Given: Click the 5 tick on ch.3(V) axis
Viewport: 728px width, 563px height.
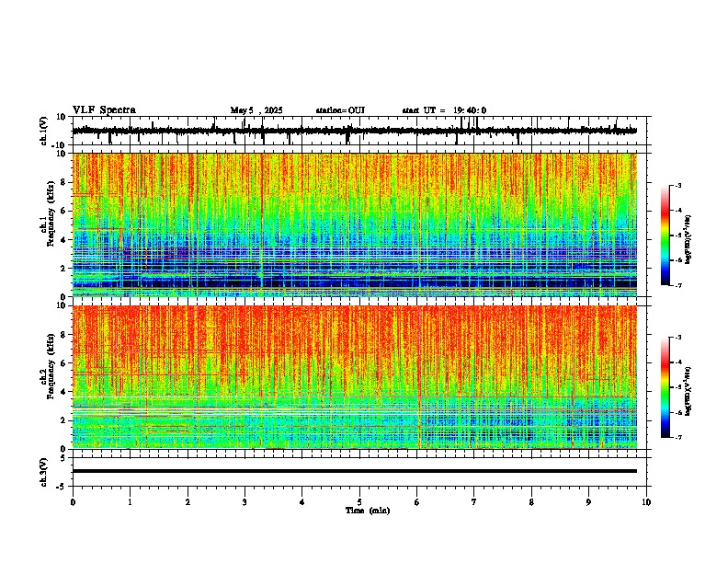Looking at the screenshot, I should [64, 457].
